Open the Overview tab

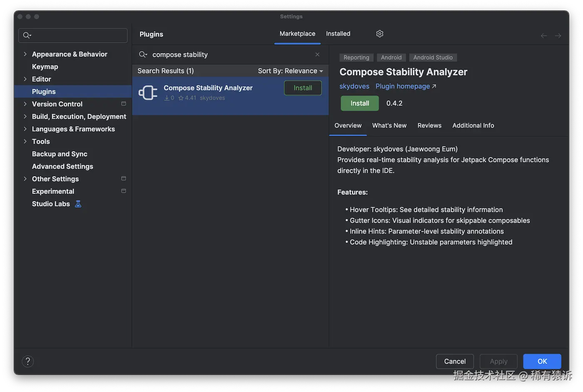348,125
